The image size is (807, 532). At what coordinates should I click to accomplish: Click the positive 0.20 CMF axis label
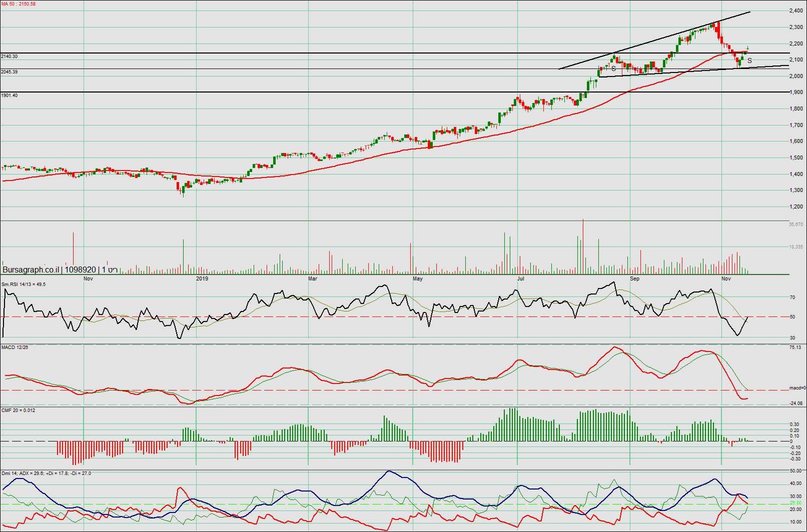pos(795,430)
